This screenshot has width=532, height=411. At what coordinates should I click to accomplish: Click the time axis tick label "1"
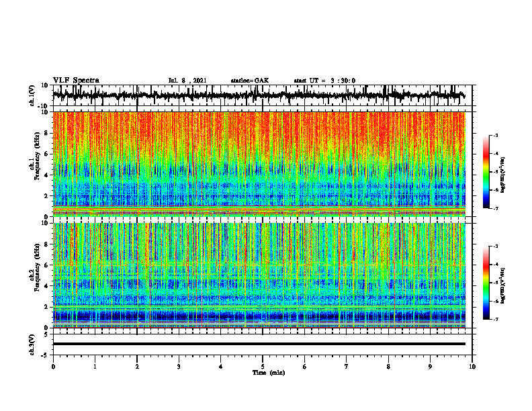click(95, 367)
